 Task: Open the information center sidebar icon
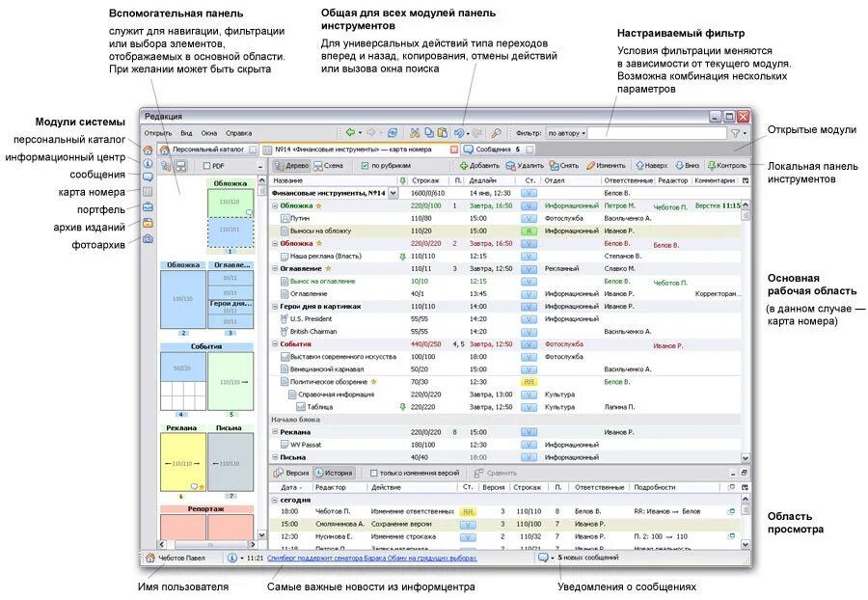click(148, 163)
